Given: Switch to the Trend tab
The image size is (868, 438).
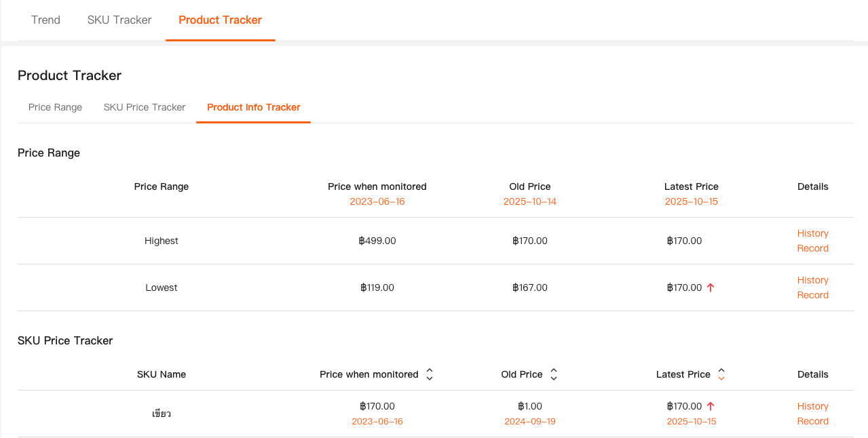Looking at the screenshot, I should pos(45,20).
